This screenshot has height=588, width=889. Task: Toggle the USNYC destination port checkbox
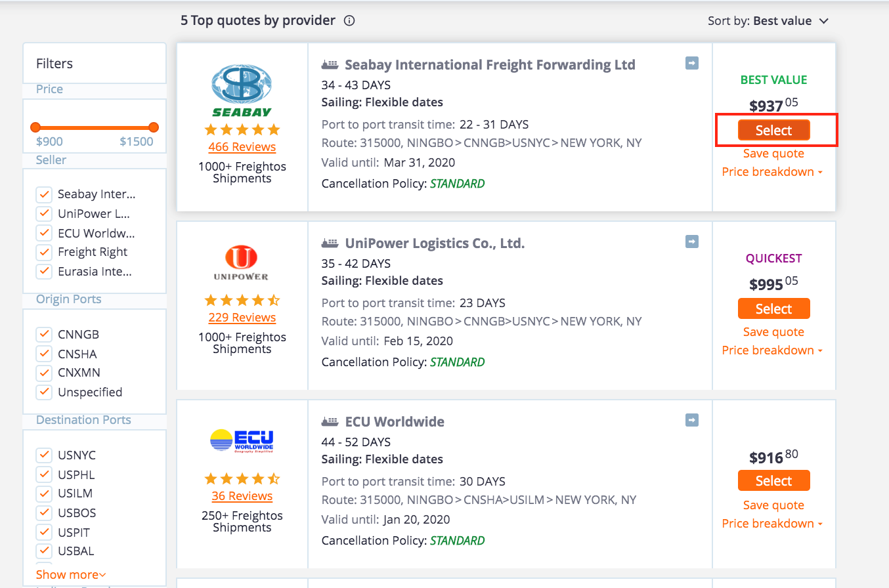[x=44, y=455]
